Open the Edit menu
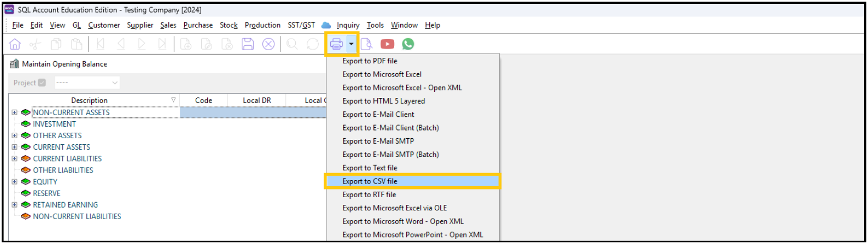Screen dimensions: 868x244 click(36, 25)
